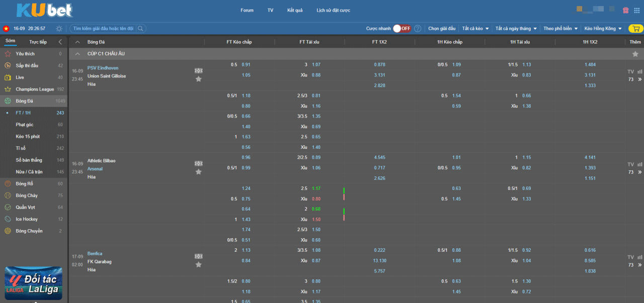Switch to the Trực tiếp tab
644x303 pixels.
38,42
